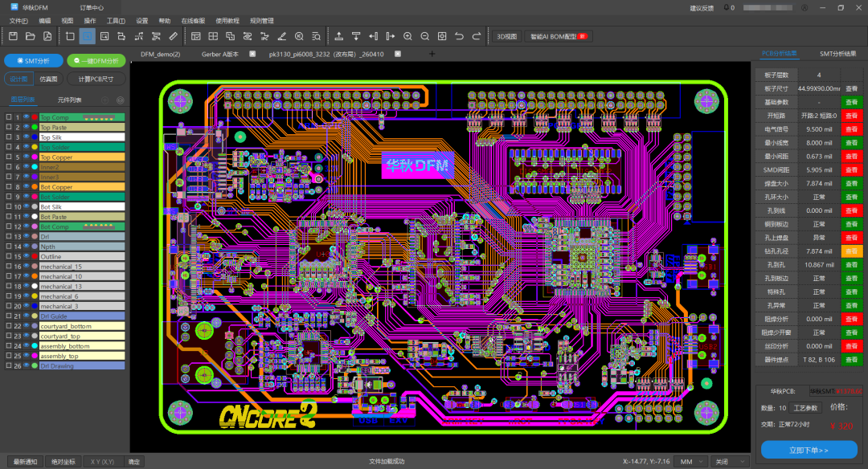The width and height of the screenshot is (868, 469).
Task: Select the Save icon in the toolbar
Action: [x=14, y=35]
